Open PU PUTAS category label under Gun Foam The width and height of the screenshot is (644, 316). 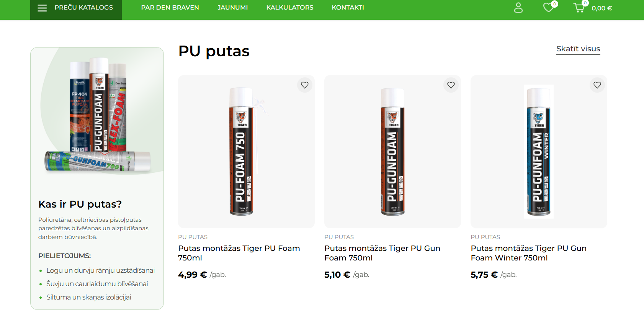339,237
